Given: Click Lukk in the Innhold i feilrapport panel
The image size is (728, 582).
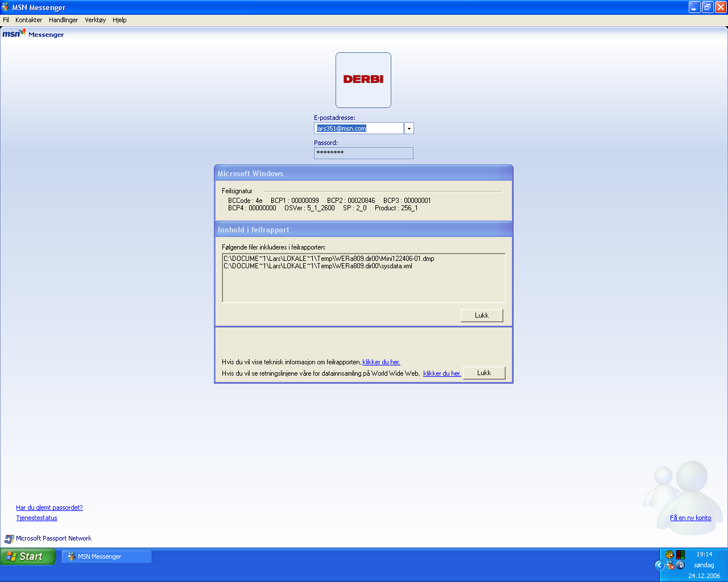Looking at the screenshot, I should (482, 315).
